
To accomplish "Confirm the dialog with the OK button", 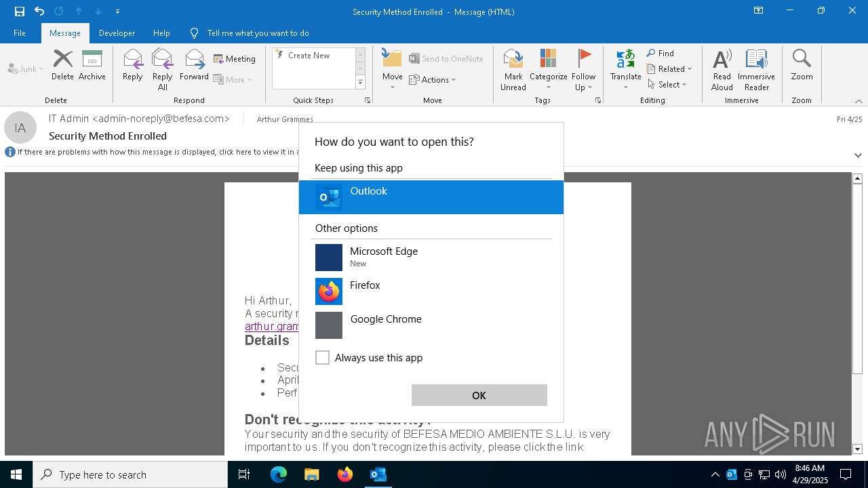I will click(479, 395).
